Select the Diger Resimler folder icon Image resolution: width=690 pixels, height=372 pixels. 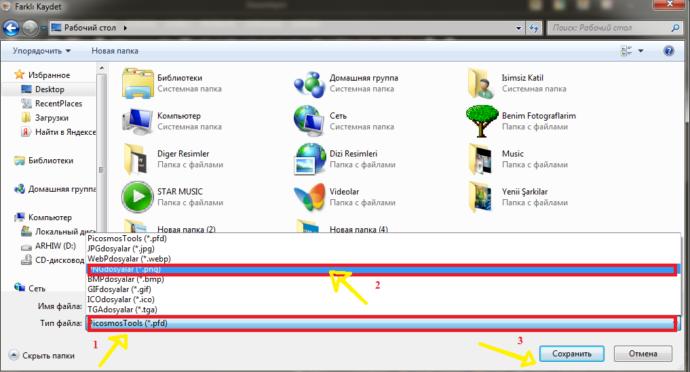(x=136, y=159)
